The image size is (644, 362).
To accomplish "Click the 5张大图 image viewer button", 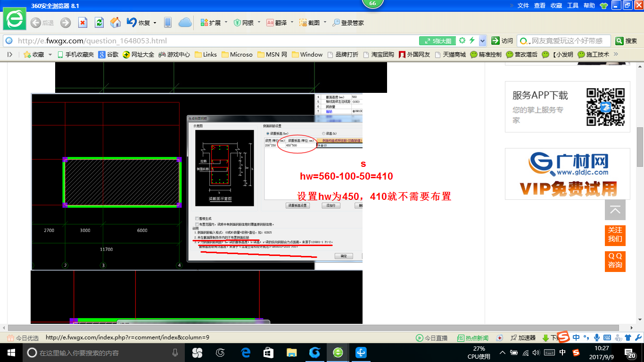I will click(x=438, y=41).
